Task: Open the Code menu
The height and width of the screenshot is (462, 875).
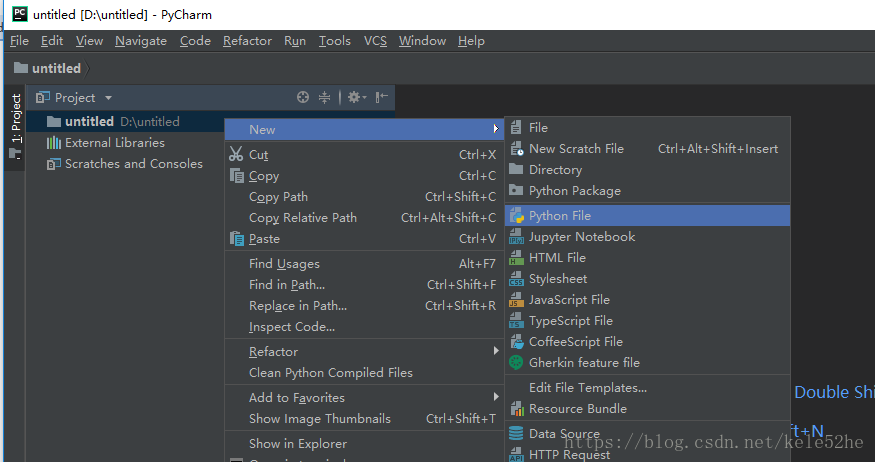Action: pyautogui.click(x=195, y=41)
